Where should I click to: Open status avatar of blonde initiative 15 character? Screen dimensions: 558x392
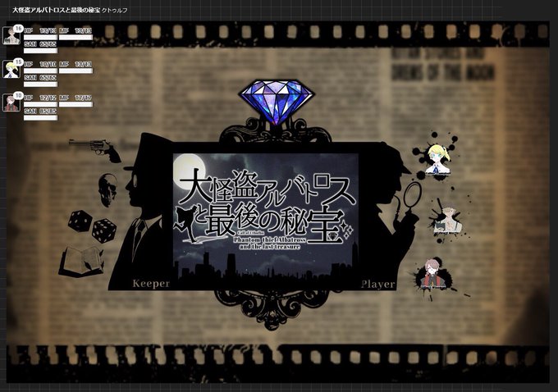(11, 70)
